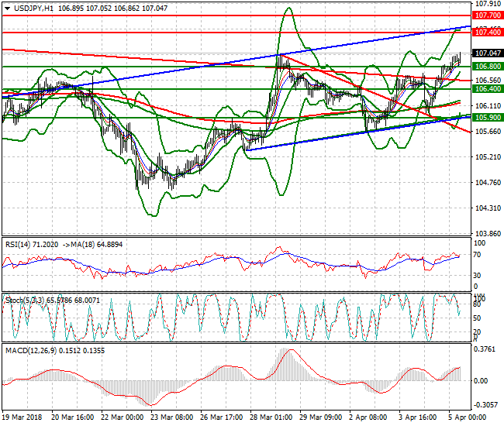This screenshot has width=504, height=426.
Task: Select the RSI 70 level value
Action: point(478,255)
